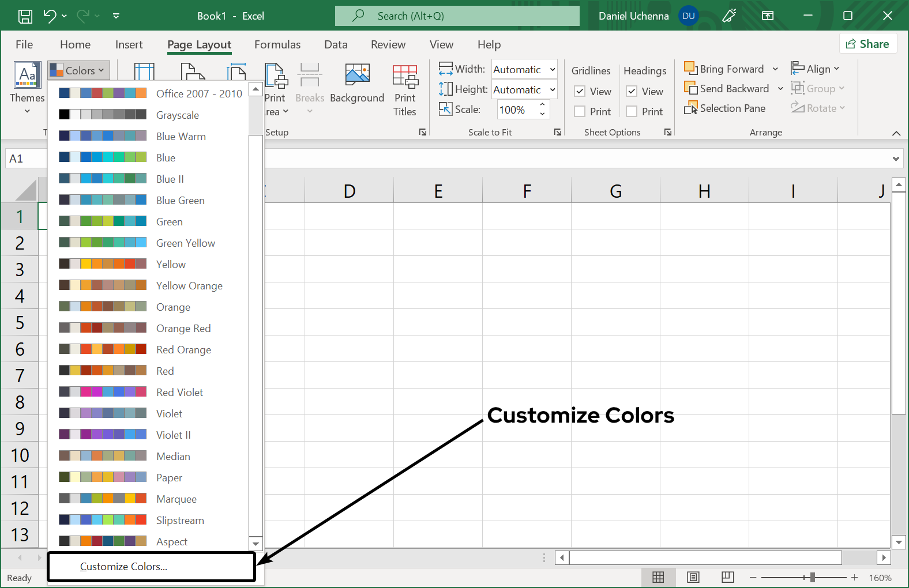Choose Customize Colors... from the menu

tap(123, 567)
